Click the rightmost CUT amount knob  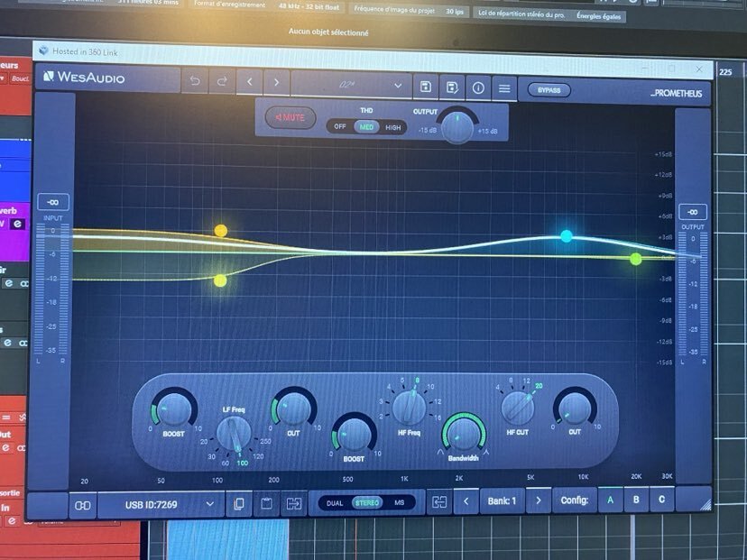tap(574, 409)
